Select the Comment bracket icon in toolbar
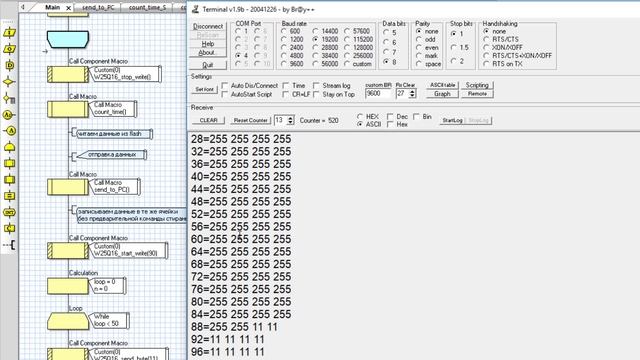 [9, 245]
